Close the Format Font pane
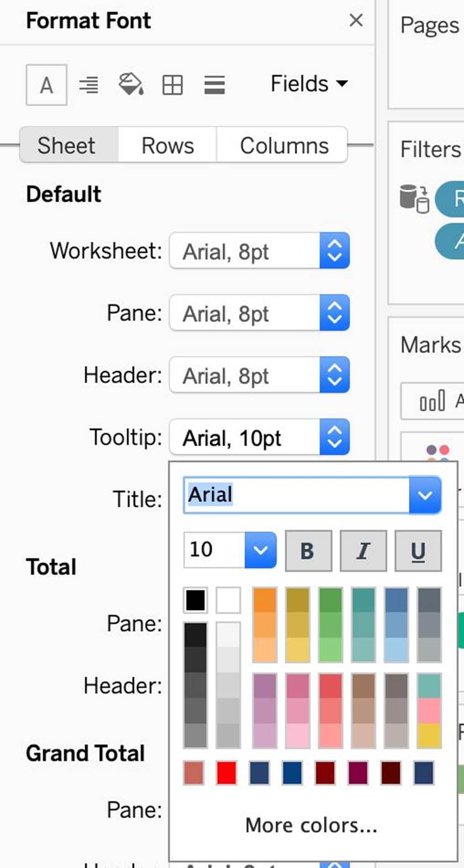 [356, 21]
